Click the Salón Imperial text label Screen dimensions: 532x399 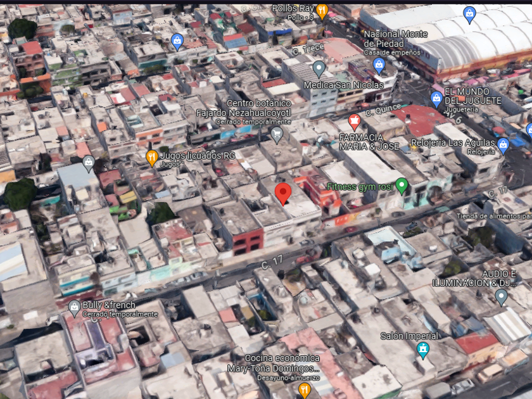409,336
